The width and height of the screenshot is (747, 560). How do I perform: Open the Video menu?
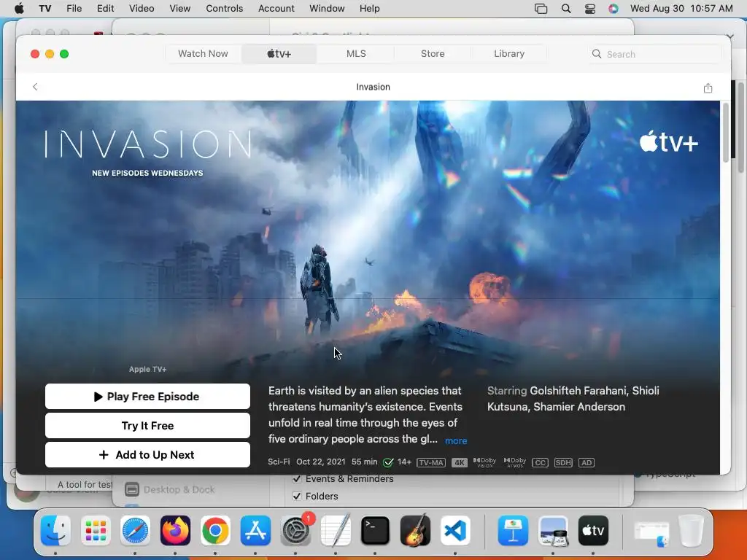[x=142, y=8]
